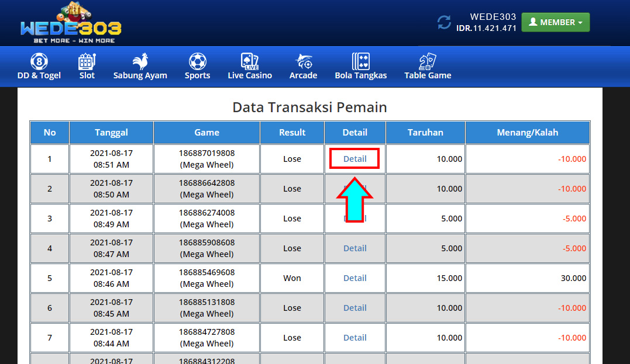View Detail of the Won transaction

(354, 278)
